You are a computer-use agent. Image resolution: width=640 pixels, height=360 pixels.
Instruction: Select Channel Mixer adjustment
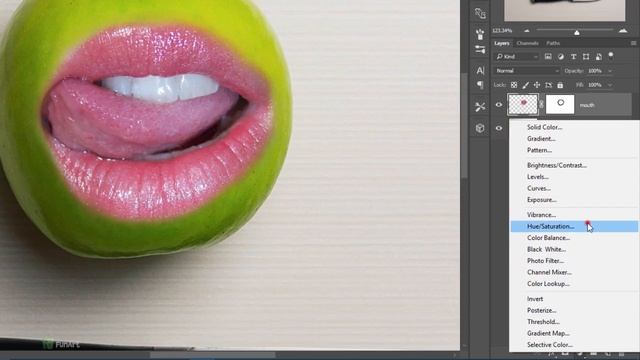coord(574,272)
